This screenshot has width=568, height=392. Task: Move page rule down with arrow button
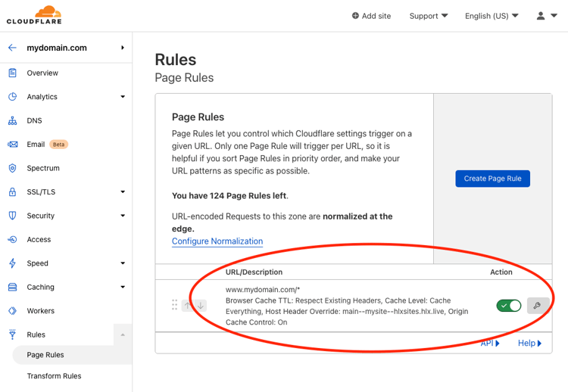click(x=201, y=306)
